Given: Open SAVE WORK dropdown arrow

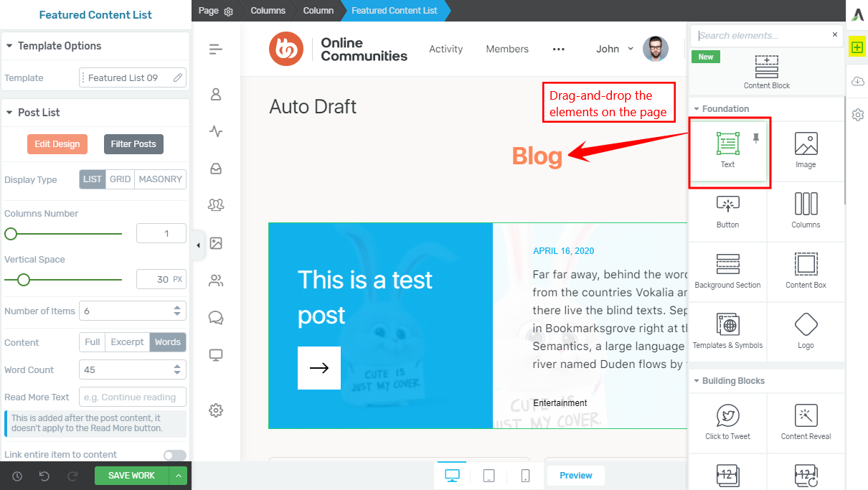Looking at the screenshot, I should (x=179, y=476).
